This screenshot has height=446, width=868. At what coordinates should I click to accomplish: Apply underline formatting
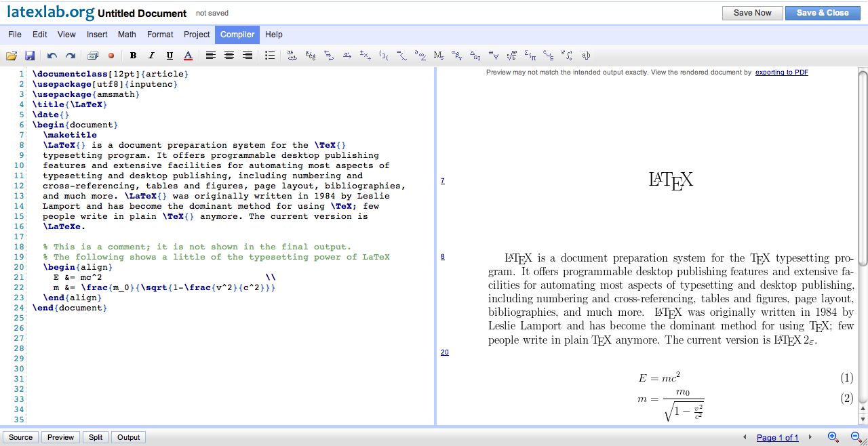(170, 56)
